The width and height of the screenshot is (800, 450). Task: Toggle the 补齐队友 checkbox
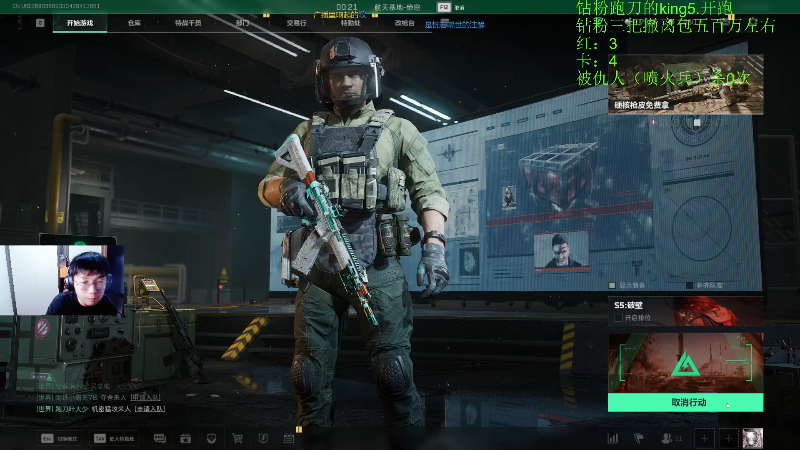(690, 285)
